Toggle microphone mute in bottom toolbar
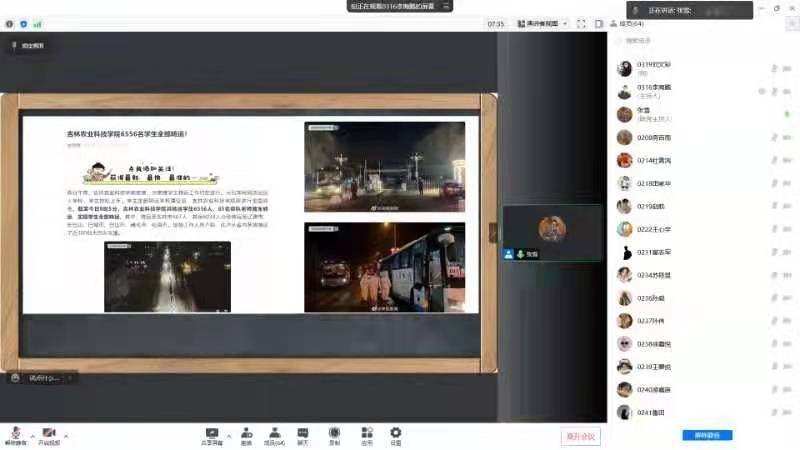Screen dimensions: 800x450 tap(16, 435)
